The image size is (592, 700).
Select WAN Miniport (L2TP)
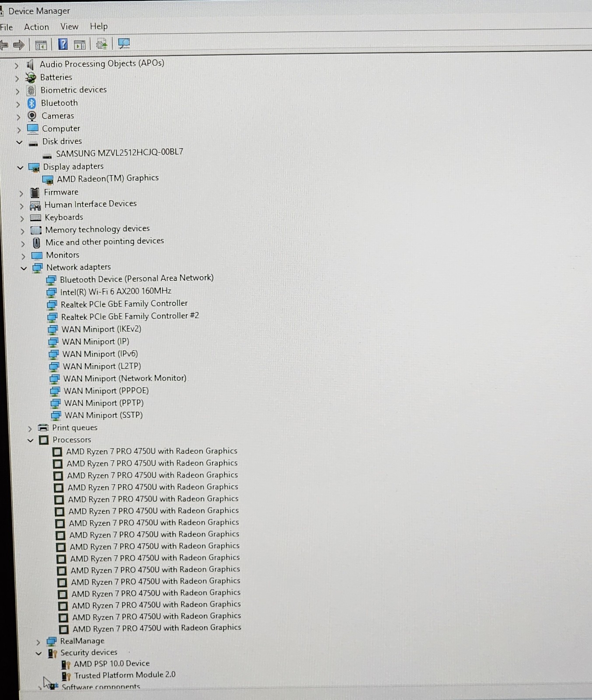102,366
